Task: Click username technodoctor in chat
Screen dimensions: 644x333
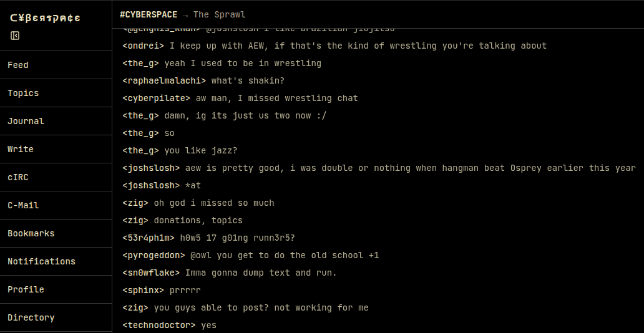Action: click(159, 325)
